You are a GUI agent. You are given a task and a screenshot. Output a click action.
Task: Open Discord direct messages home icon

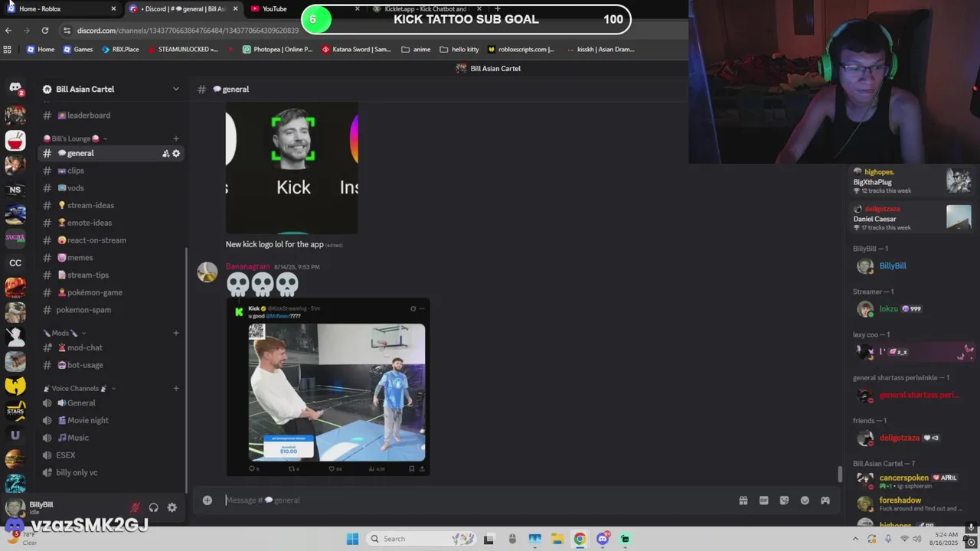[x=15, y=87]
